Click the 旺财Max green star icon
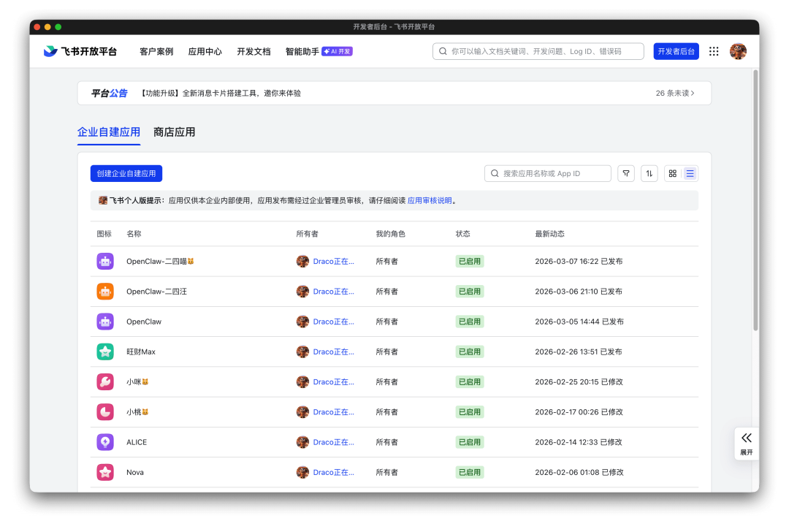This screenshot has width=789, height=532. point(105,351)
